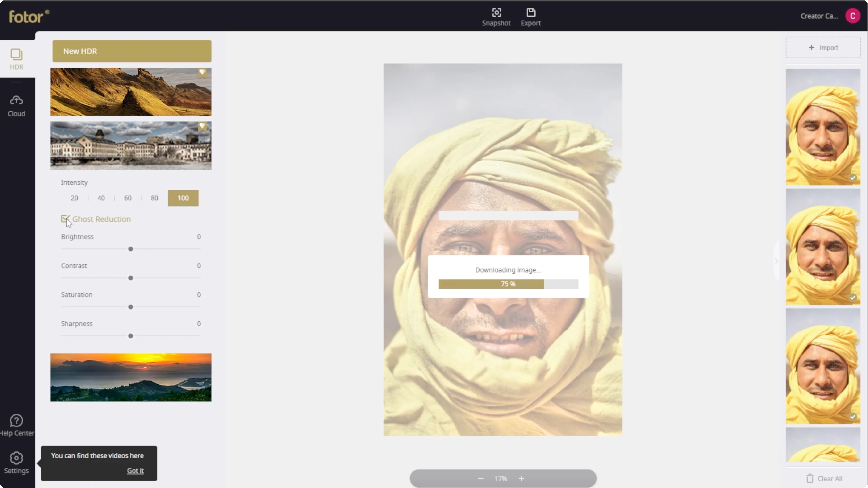Select the partially visible fourth portrait thumbnail
The image size is (868, 488).
(x=823, y=445)
